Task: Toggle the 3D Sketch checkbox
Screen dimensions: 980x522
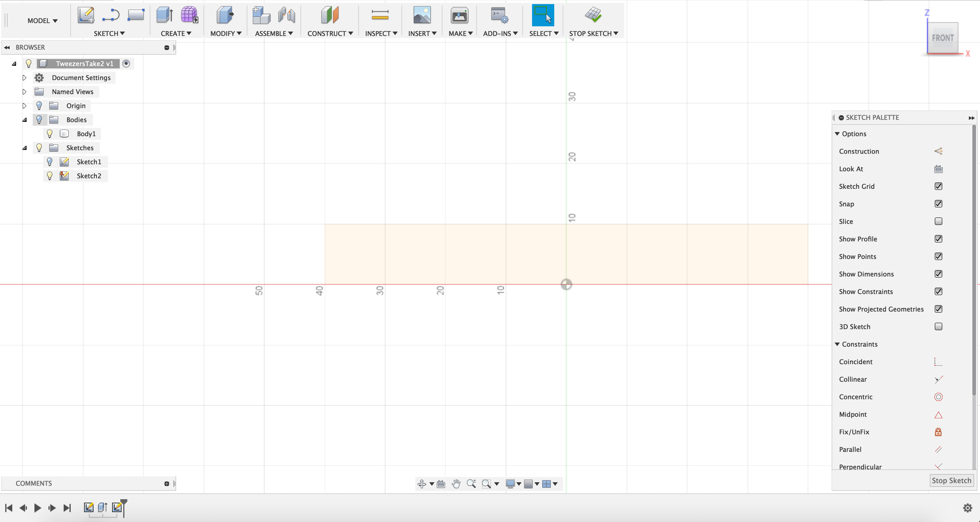Action: coord(938,327)
